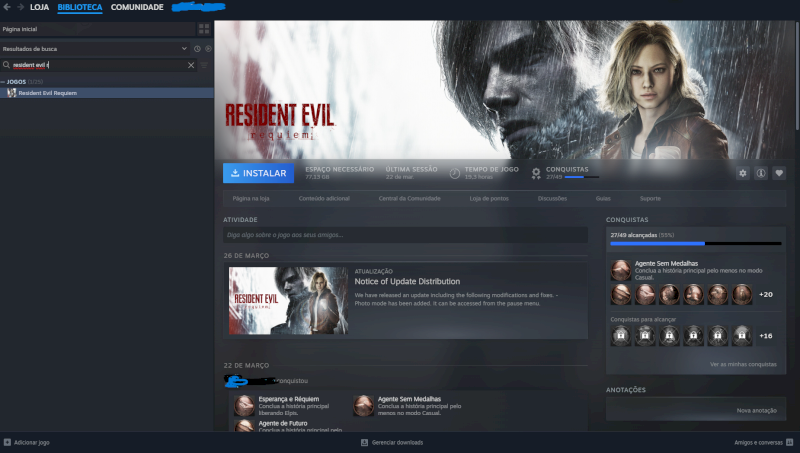Open the Discussões tab
Image resolution: width=800 pixels, height=453 pixels.
coord(552,198)
